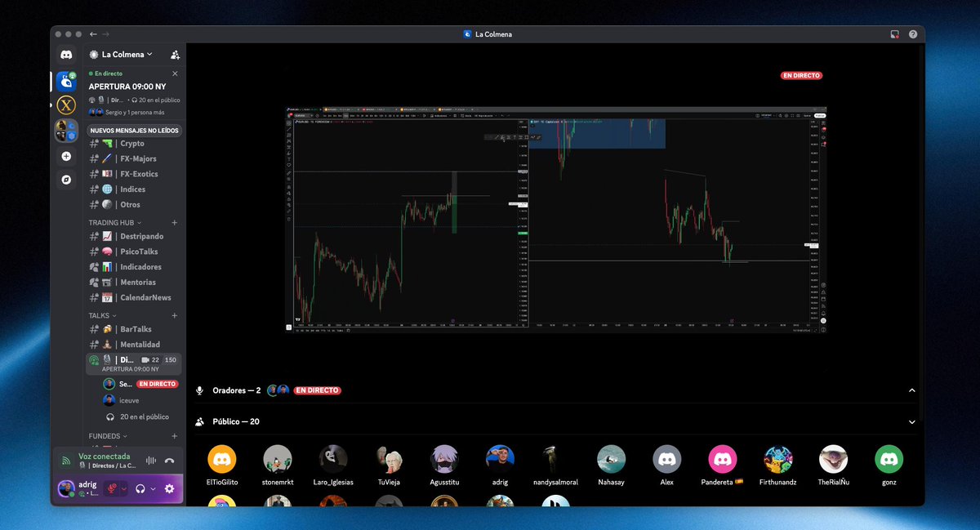Open nandysalmoral audience avatar

(x=556, y=459)
